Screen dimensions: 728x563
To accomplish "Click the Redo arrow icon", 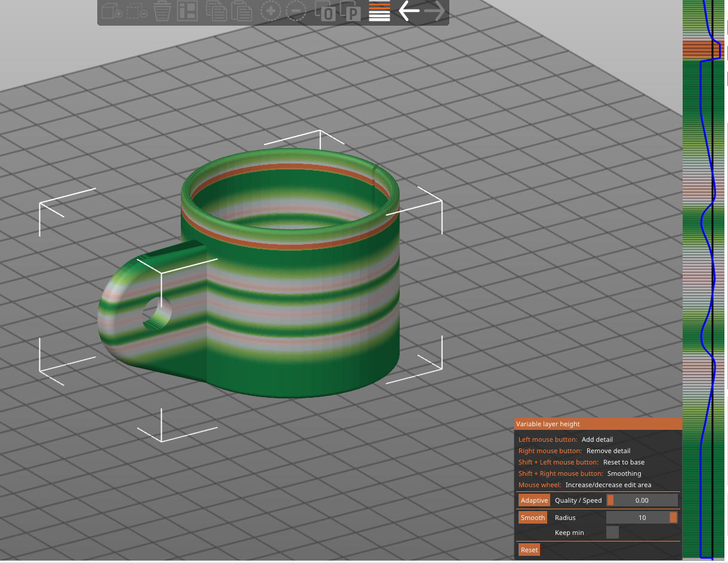I will (x=434, y=11).
